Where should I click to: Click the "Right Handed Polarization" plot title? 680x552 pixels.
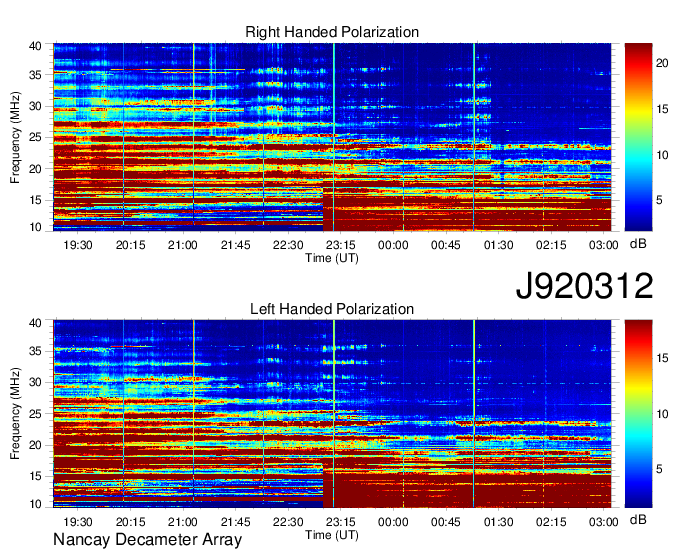[332, 32]
